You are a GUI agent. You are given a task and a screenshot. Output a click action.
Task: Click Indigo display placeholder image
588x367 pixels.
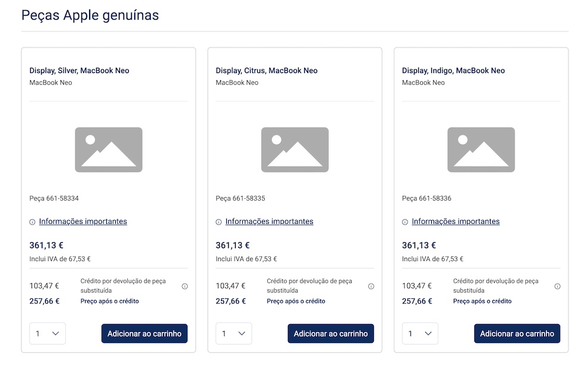(x=481, y=150)
